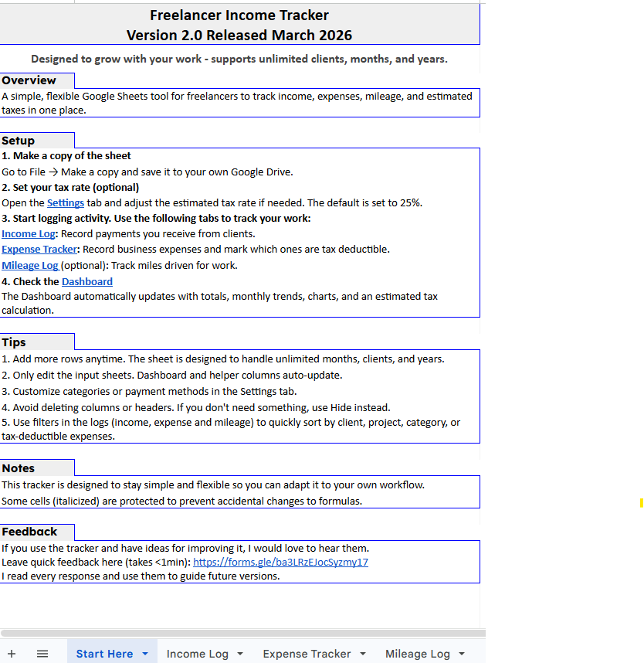Expand Expense Tracker tab dropdown arrow
The width and height of the screenshot is (644, 663).
click(363, 654)
